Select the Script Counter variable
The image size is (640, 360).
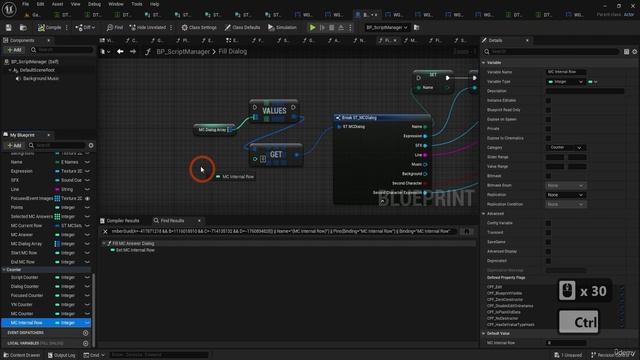point(24,278)
